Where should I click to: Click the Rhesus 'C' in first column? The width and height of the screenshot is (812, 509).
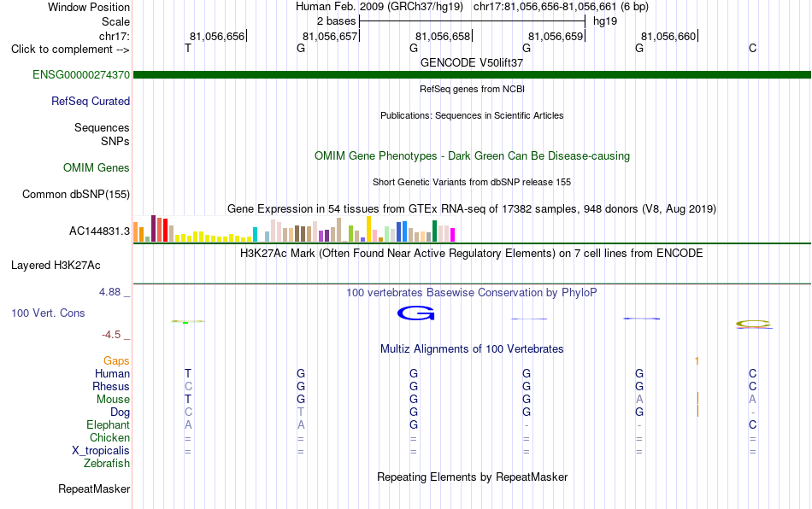[188, 386]
